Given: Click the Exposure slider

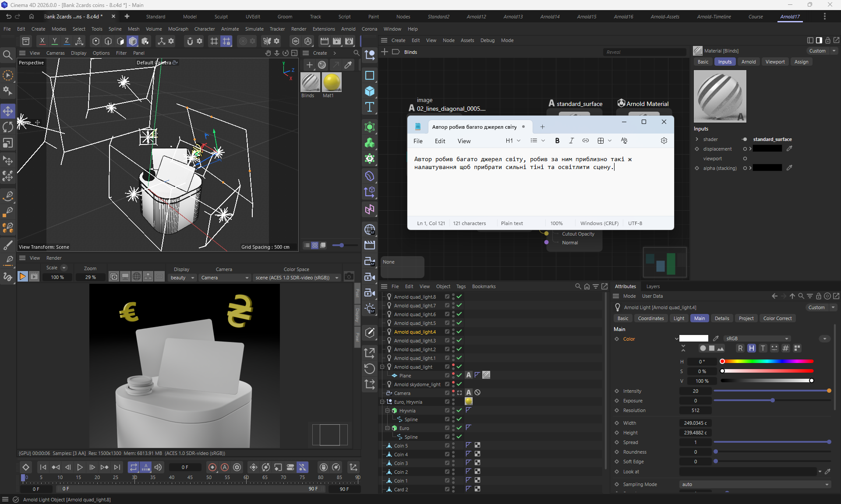Looking at the screenshot, I should 772,401.
